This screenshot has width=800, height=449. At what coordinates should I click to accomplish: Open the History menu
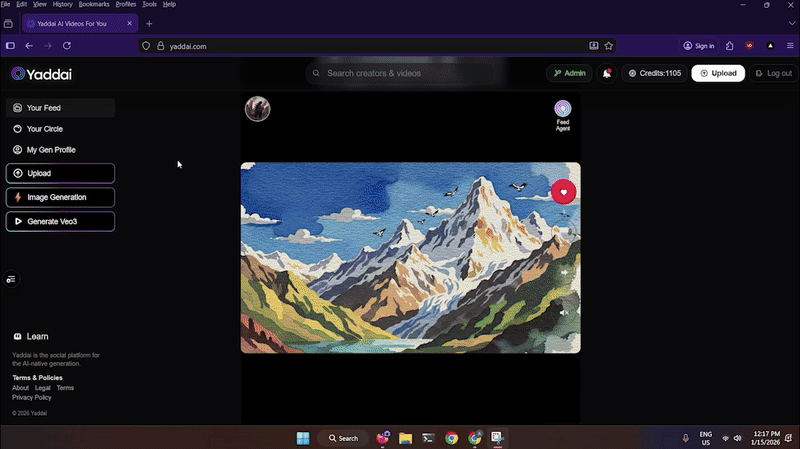point(62,4)
